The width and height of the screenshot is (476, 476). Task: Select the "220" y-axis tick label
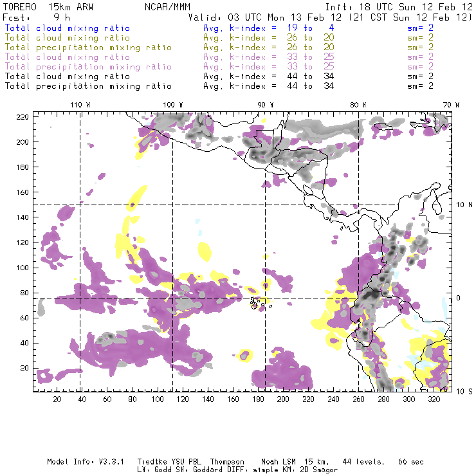[23, 117]
